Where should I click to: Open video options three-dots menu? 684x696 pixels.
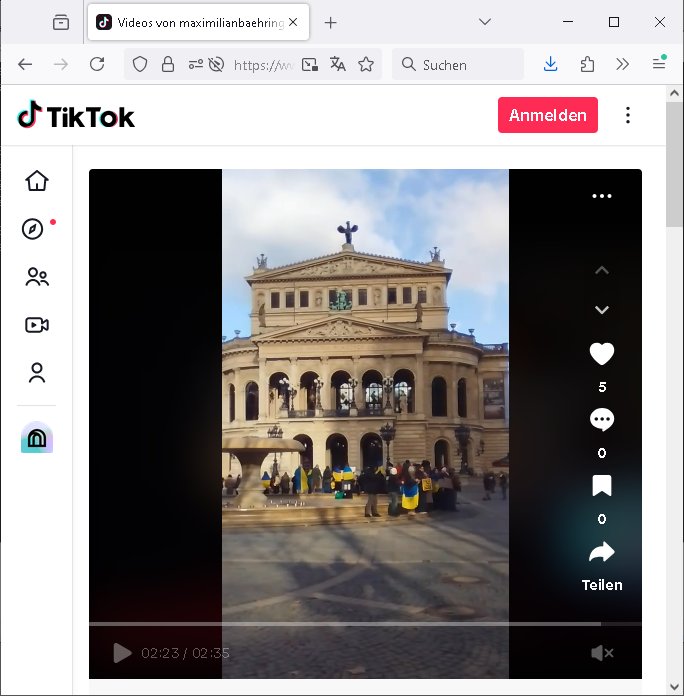[602, 196]
